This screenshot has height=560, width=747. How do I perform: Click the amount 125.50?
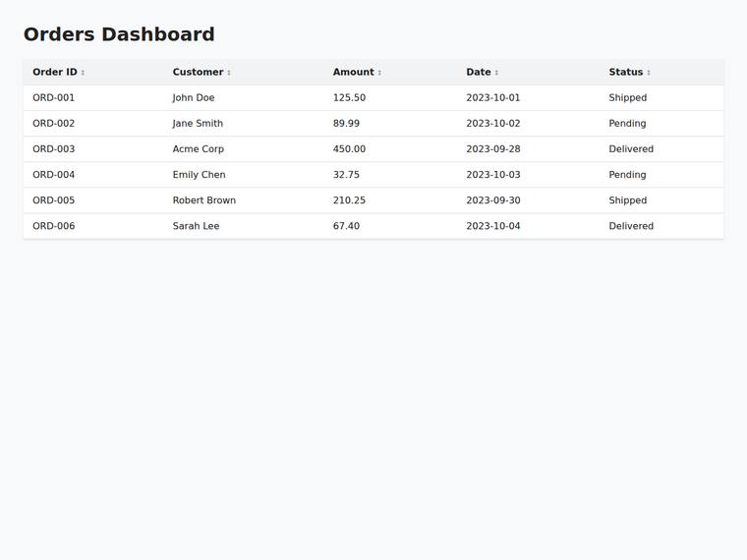point(349,97)
